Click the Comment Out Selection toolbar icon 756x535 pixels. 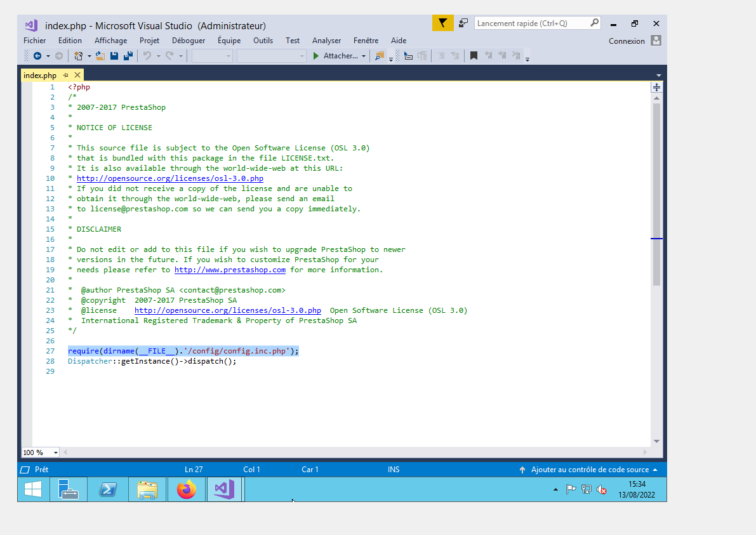click(455, 56)
